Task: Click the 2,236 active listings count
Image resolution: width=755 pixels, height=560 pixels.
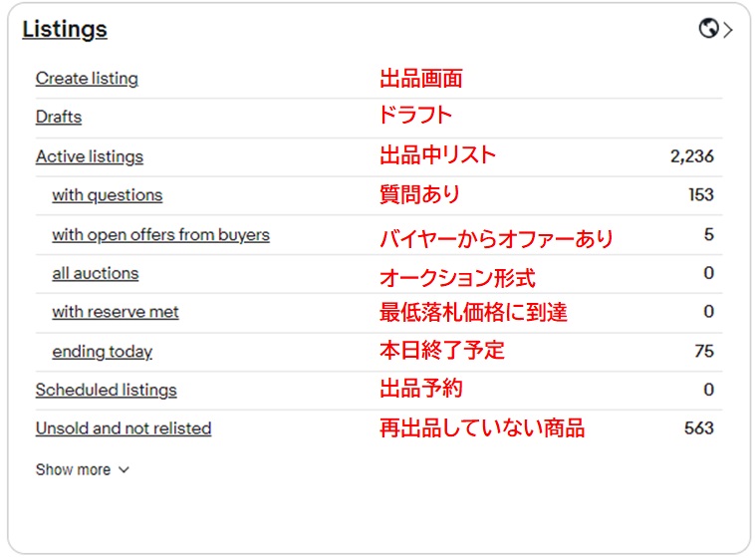Action: tap(692, 156)
